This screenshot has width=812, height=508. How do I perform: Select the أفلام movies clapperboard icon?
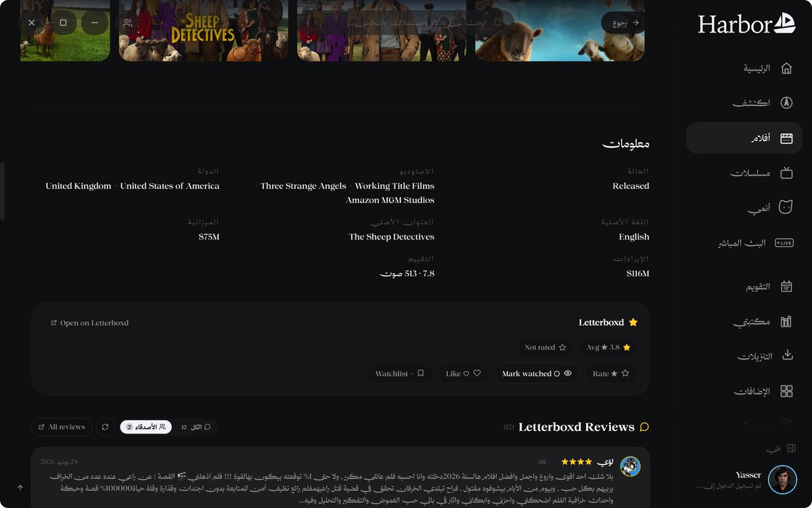click(786, 138)
